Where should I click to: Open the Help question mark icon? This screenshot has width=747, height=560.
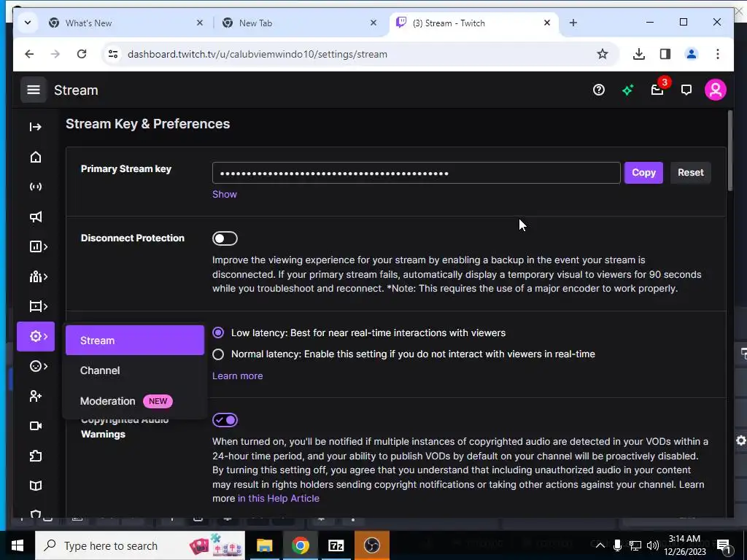click(598, 90)
